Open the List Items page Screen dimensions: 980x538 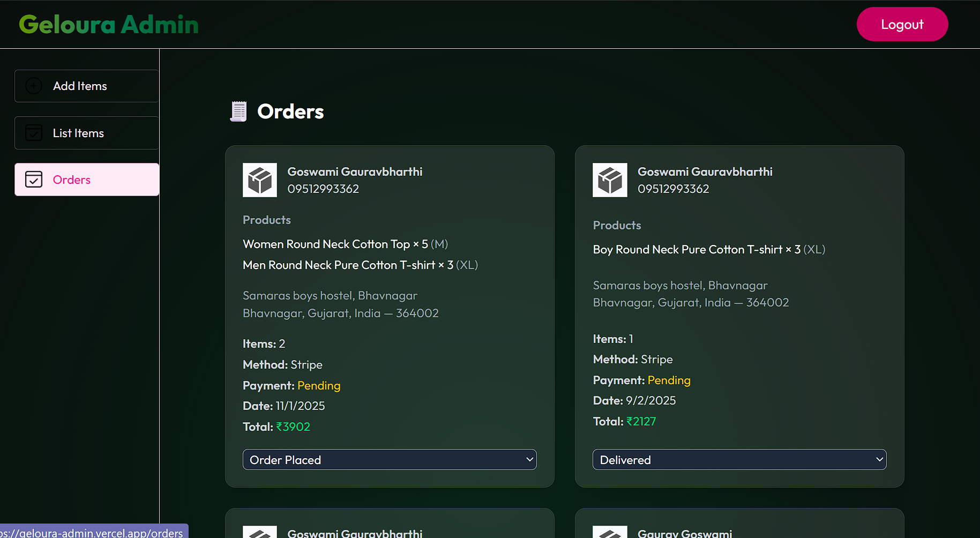(x=87, y=133)
